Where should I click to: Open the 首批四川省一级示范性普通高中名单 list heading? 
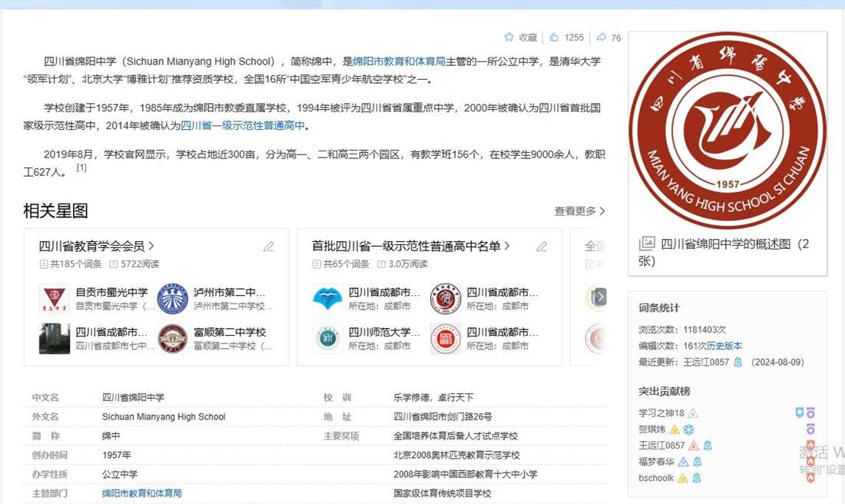click(x=411, y=247)
